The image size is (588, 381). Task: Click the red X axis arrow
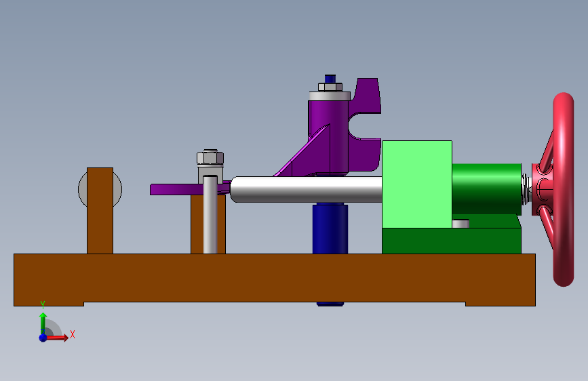[57, 338]
